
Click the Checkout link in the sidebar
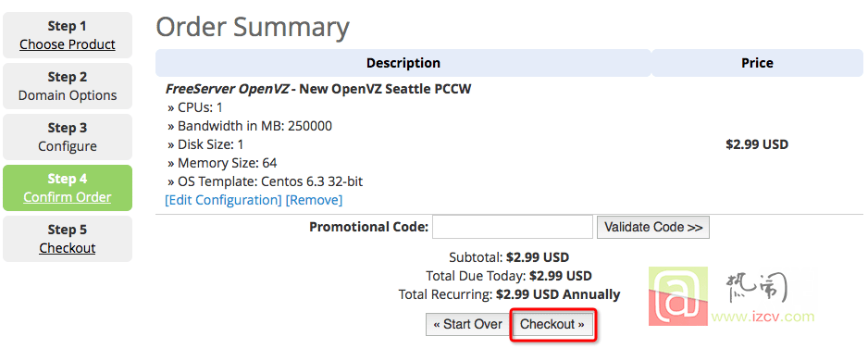tap(68, 248)
